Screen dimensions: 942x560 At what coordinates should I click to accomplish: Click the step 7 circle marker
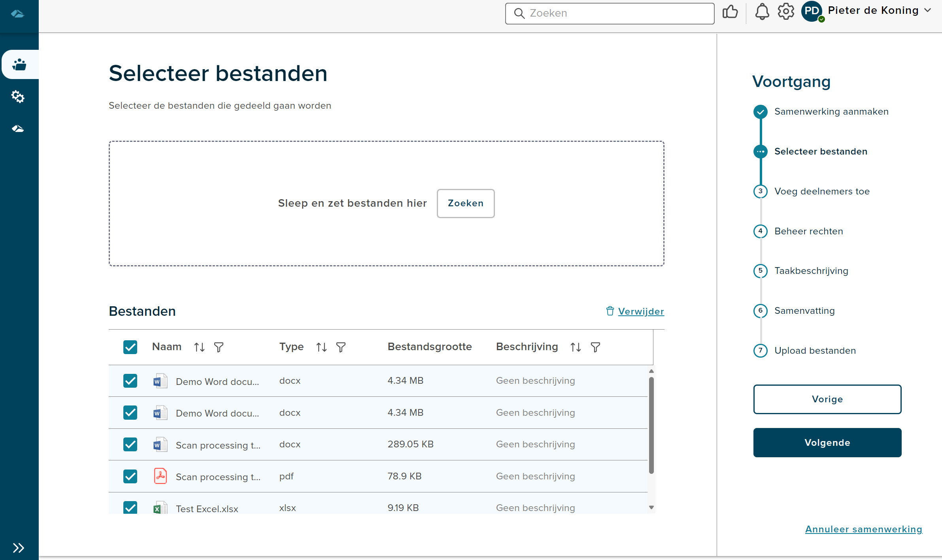coord(760,351)
